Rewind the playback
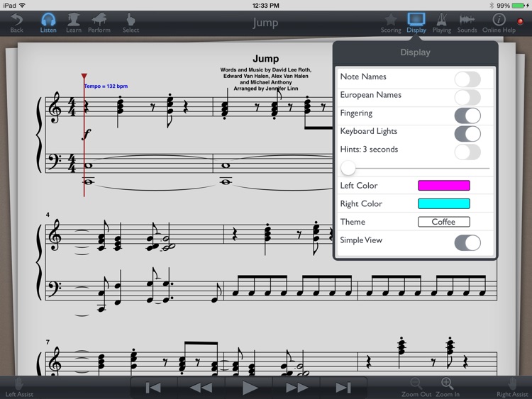The height and width of the screenshot is (399, 532). point(201,388)
